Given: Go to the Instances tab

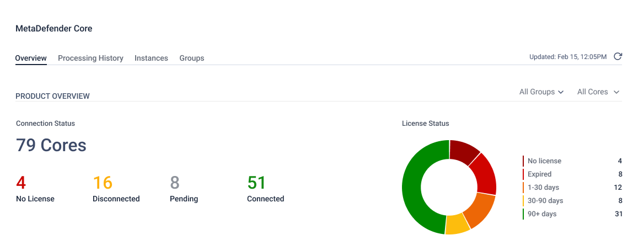Looking at the screenshot, I should (x=151, y=58).
